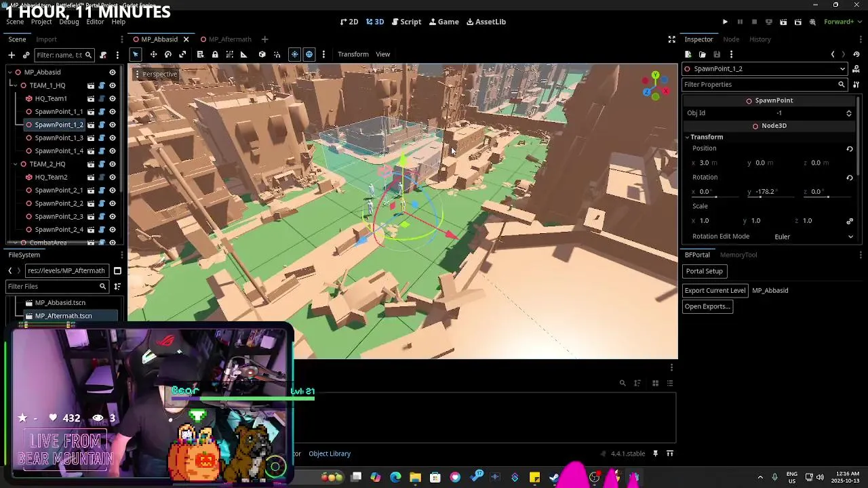The width and height of the screenshot is (868, 488).
Task: Select the Ruler Mode tool
Action: (x=244, y=54)
